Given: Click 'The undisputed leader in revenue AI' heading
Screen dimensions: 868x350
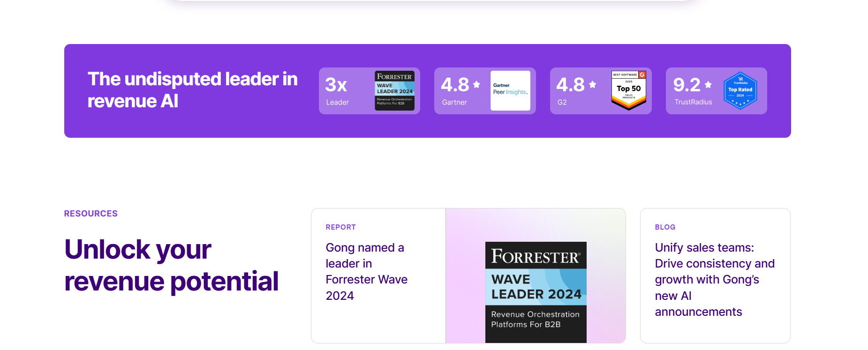Looking at the screenshot, I should (193, 90).
